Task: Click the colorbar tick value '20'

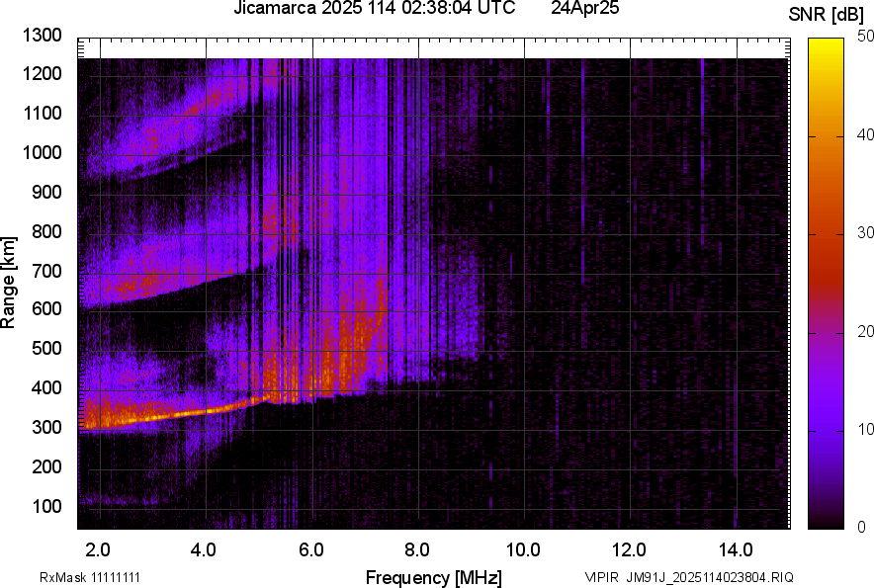Action: coord(866,331)
